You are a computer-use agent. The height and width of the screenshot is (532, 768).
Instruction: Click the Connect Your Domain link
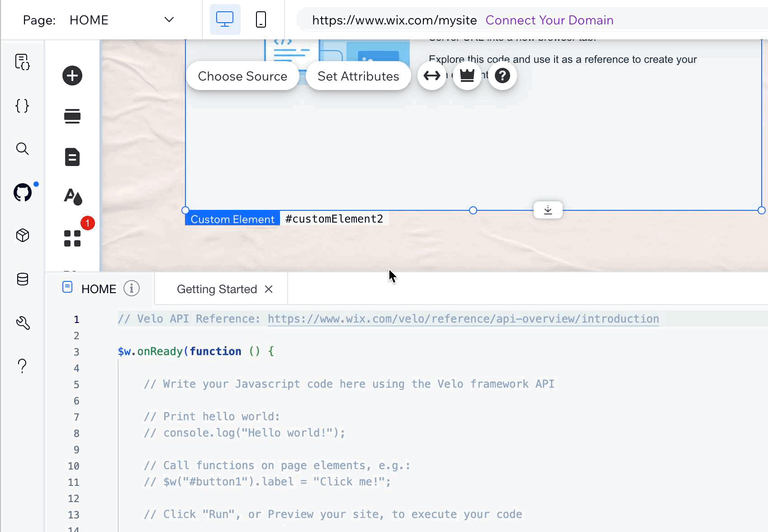[549, 20]
